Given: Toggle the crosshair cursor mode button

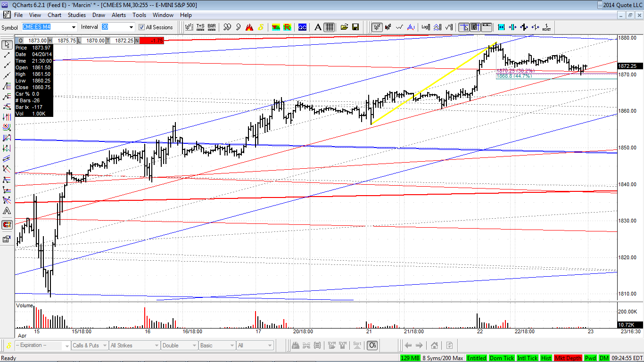Looking at the screenshot, I should pyautogui.click(x=464, y=27).
